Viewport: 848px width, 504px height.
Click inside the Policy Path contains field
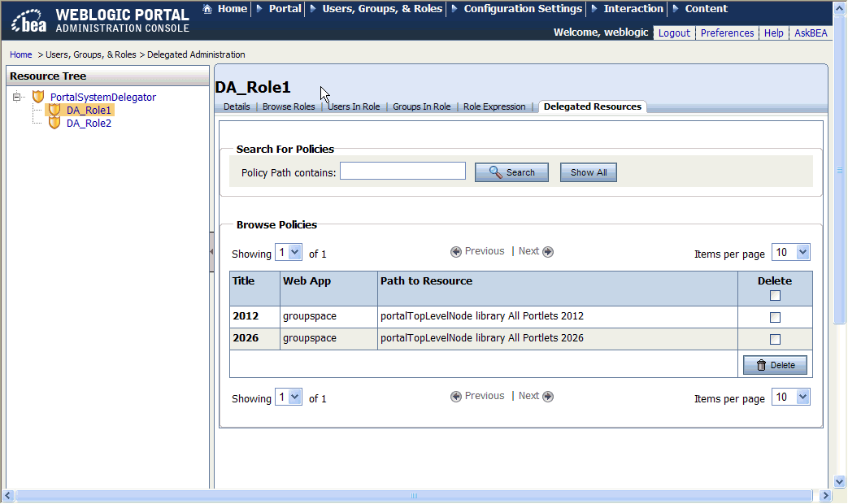402,171
